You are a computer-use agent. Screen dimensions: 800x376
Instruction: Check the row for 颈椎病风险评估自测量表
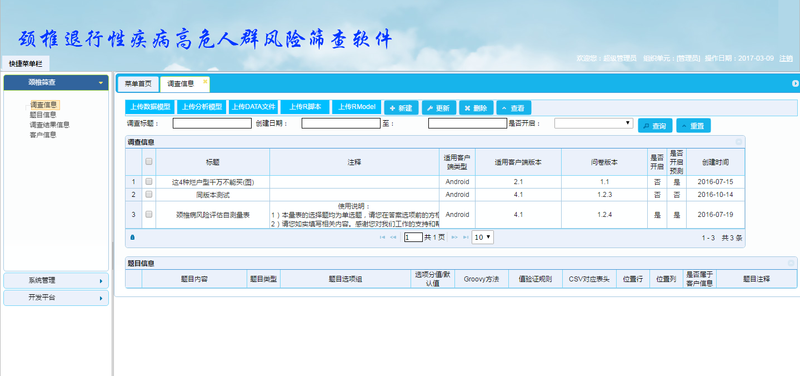click(149, 214)
